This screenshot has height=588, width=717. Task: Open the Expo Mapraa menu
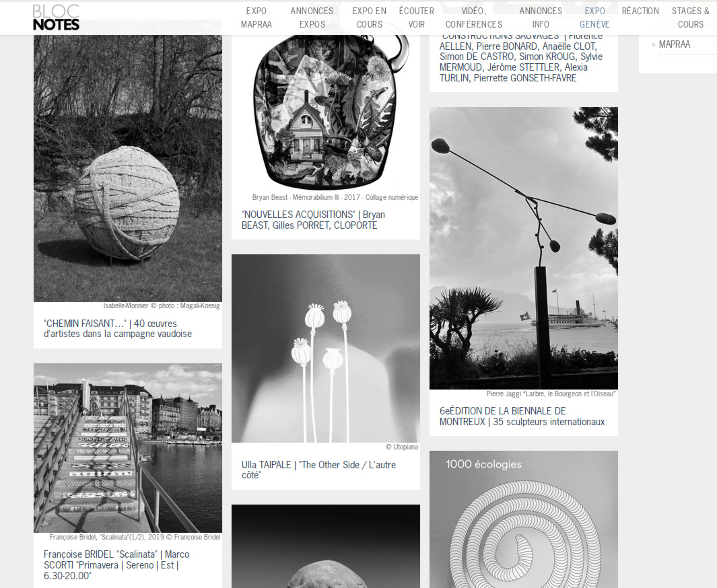pyautogui.click(x=256, y=17)
